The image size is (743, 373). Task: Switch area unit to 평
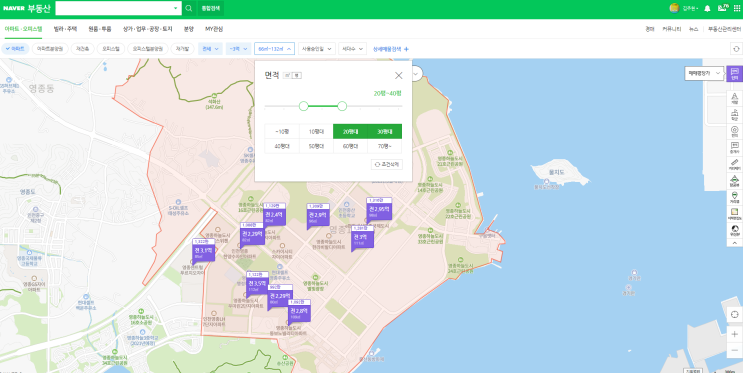(297, 75)
